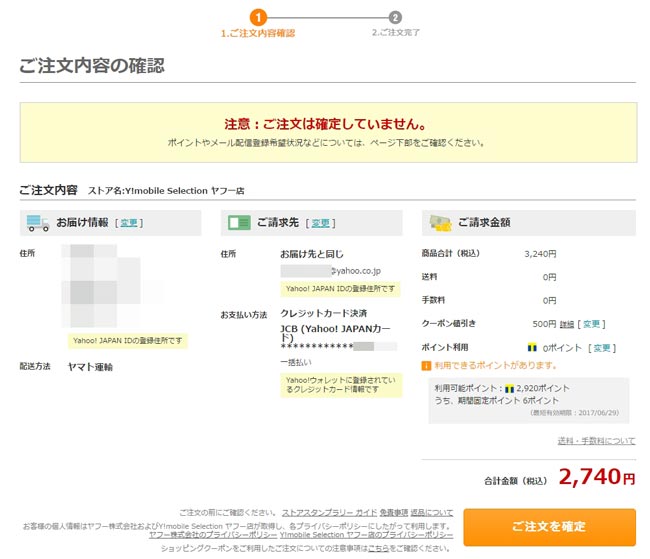Click クレジットカード決済 payment method text
The height and width of the screenshot is (559, 650).
pos(324,313)
